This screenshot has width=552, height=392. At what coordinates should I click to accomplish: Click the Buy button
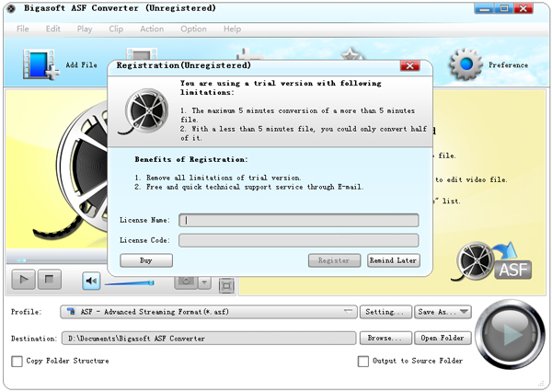[x=146, y=260]
